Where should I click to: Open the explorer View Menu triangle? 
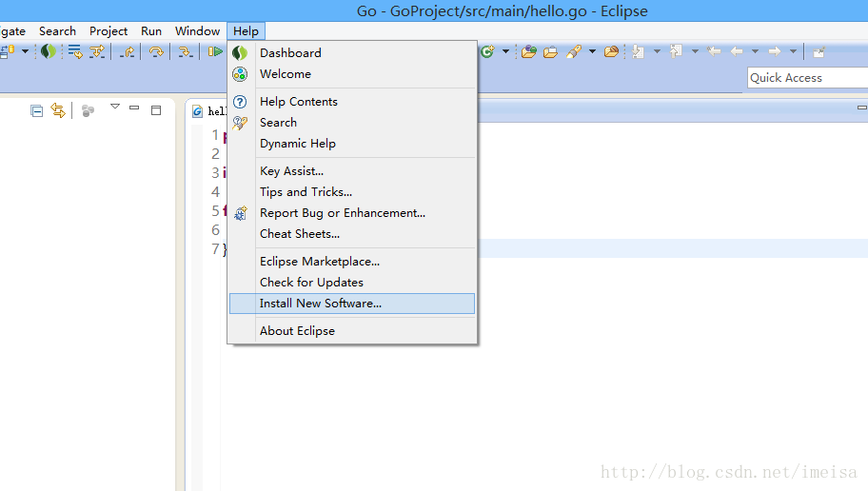point(115,107)
